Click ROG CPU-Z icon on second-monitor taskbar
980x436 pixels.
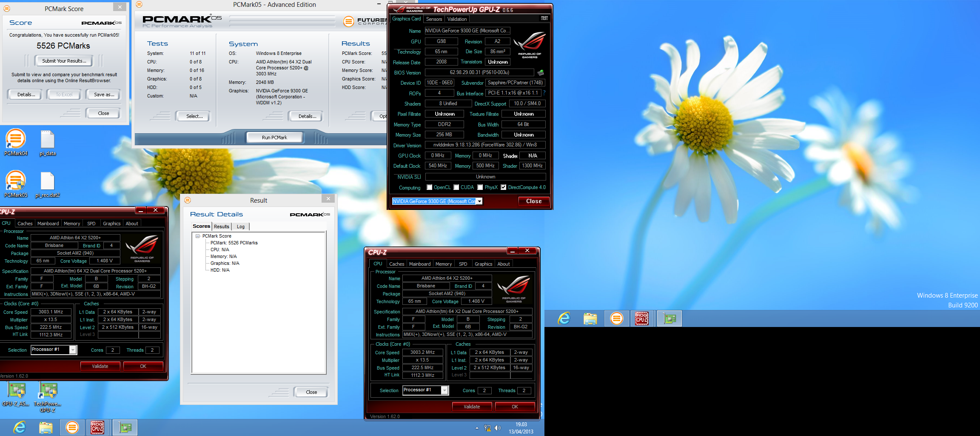pos(642,318)
